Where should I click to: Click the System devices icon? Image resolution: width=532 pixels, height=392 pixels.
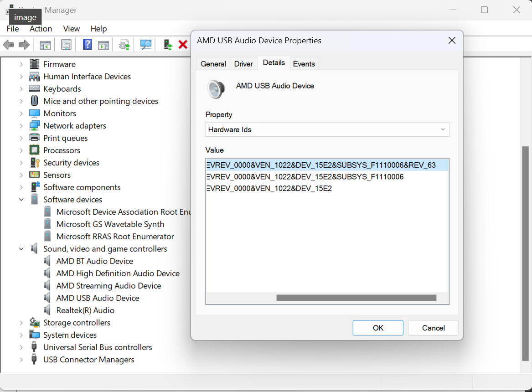(34, 335)
